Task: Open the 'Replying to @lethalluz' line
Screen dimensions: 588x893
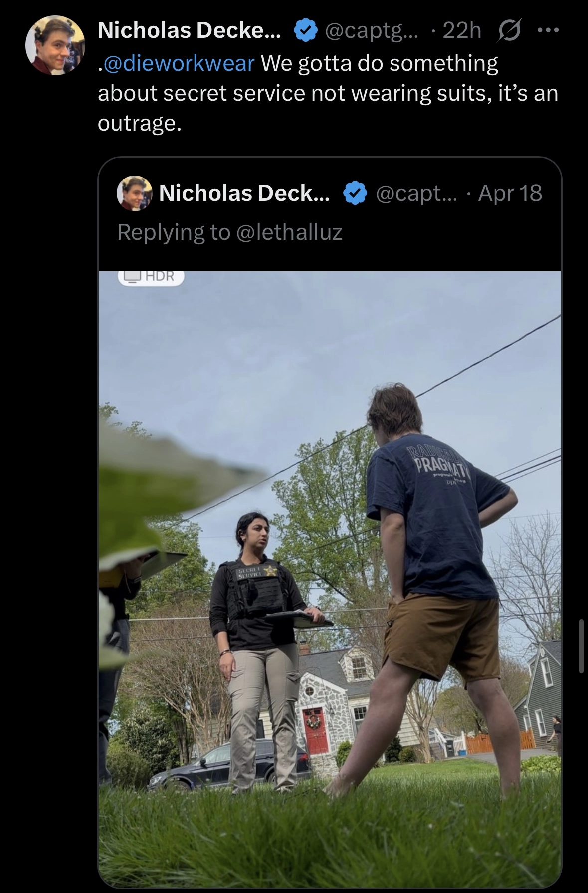Action: click(x=230, y=232)
